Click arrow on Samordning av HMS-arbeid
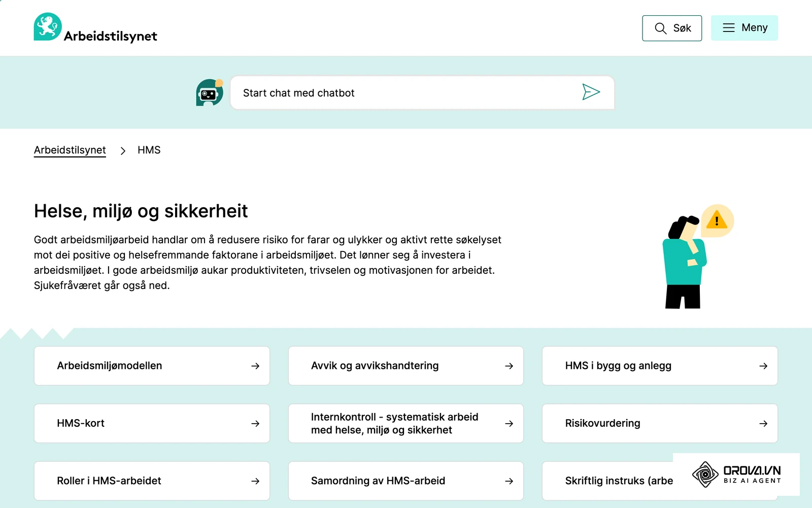812x508 pixels. [509, 481]
